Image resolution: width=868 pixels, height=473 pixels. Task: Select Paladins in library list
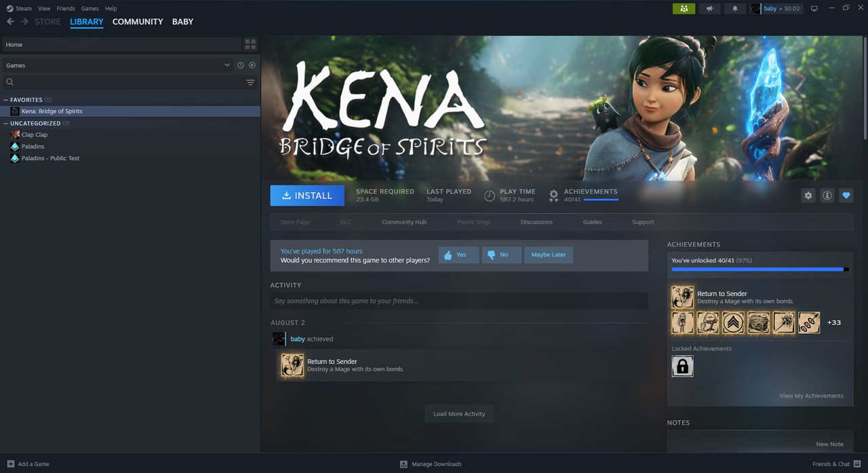click(130, 147)
